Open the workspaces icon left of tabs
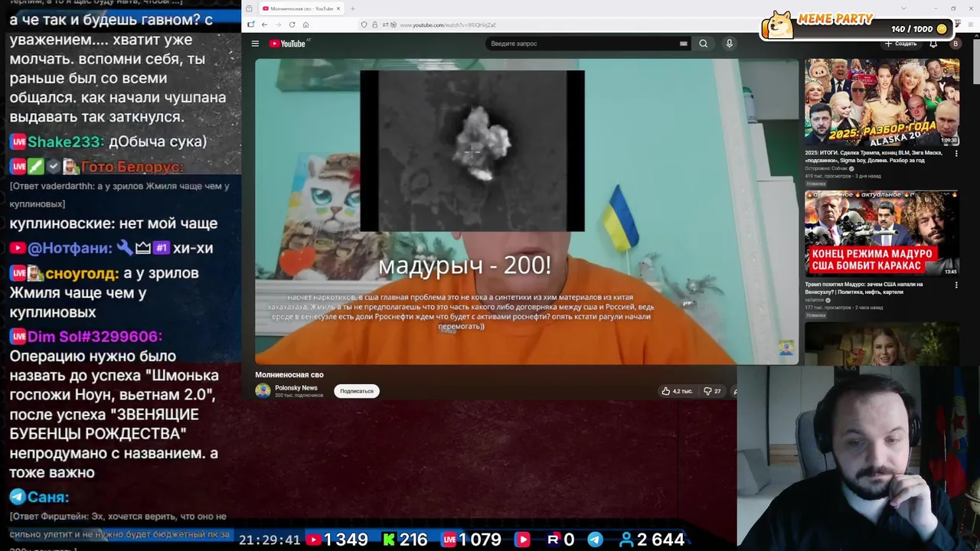The image size is (980, 551). [x=249, y=8]
